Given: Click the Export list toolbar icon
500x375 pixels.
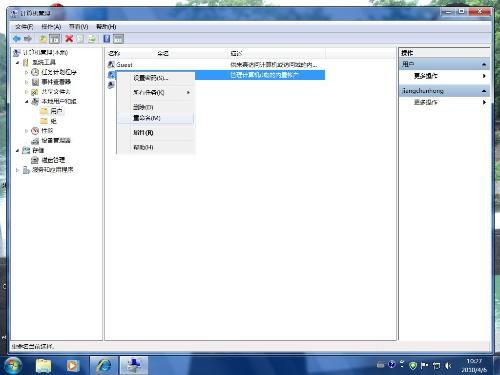Looking at the screenshot, I should [92, 39].
